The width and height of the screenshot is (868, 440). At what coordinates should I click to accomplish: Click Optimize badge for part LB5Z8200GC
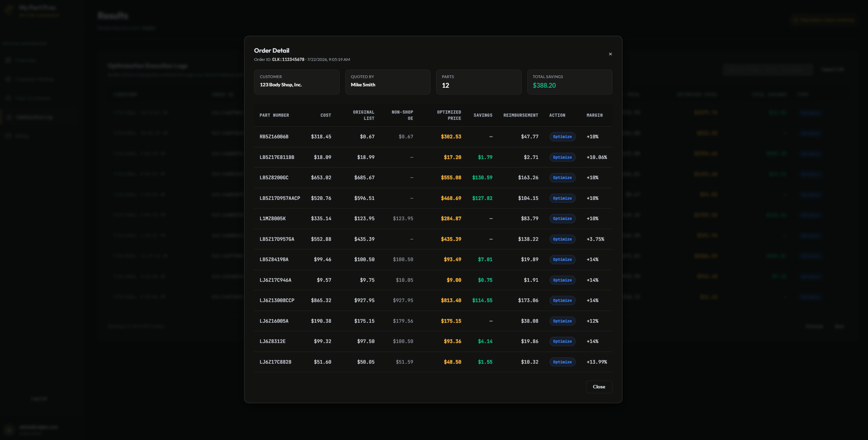point(562,178)
